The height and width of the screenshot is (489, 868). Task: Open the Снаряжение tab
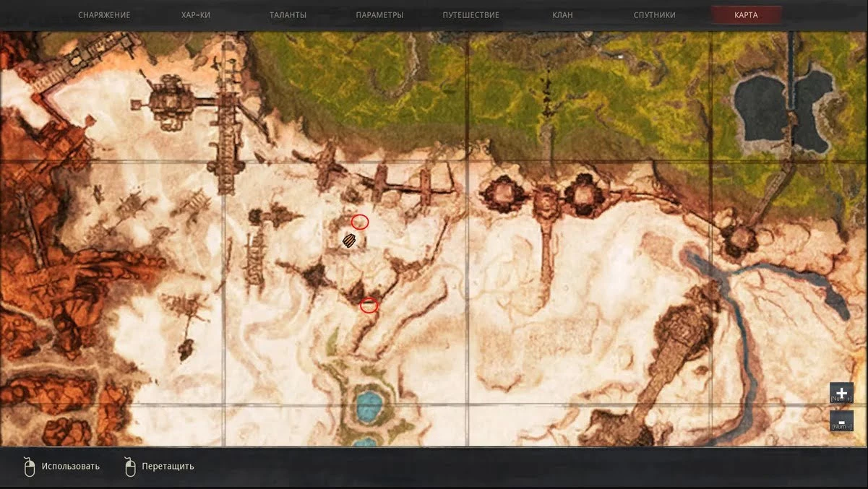point(104,15)
